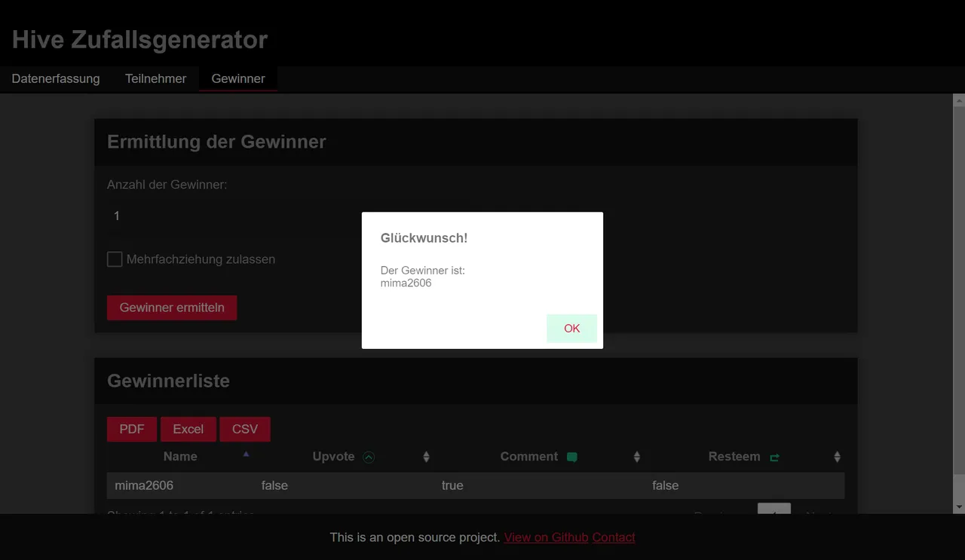Click the Gewinnerliste heading
Image resolution: width=965 pixels, height=560 pixels.
(x=168, y=381)
